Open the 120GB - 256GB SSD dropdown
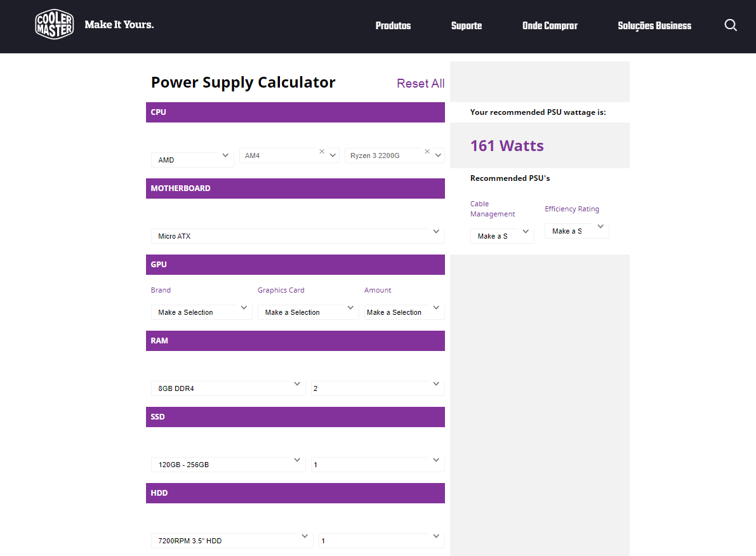 (228, 465)
